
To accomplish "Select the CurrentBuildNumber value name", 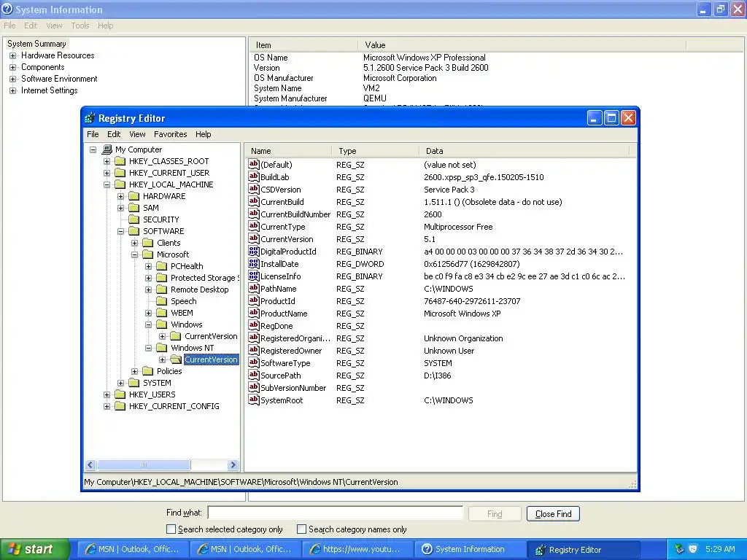I will pos(295,214).
